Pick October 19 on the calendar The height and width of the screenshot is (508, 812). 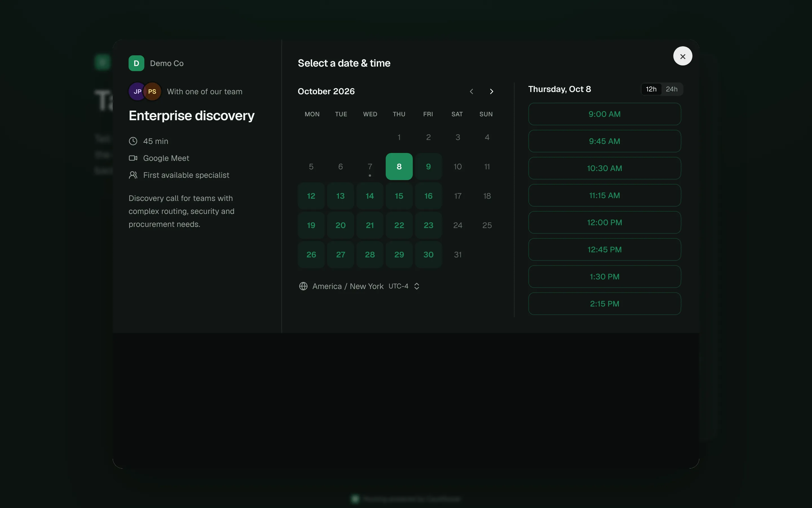click(311, 225)
